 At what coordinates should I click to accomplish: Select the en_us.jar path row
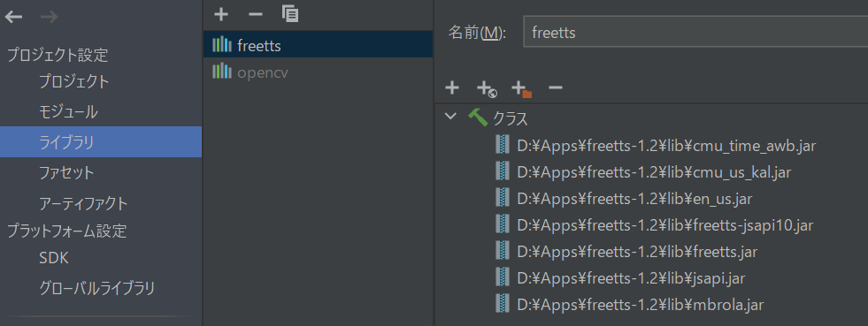(634, 199)
